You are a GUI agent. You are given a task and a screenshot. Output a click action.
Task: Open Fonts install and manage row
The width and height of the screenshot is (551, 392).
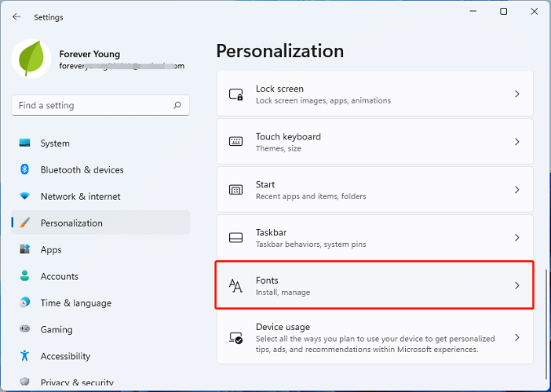[x=374, y=285]
